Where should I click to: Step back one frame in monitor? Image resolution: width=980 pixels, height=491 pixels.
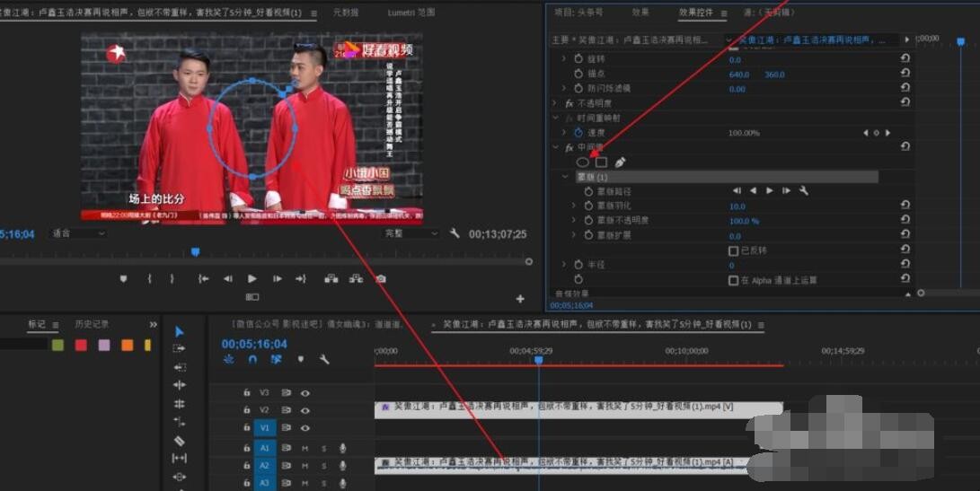click(x=228, y=278)
